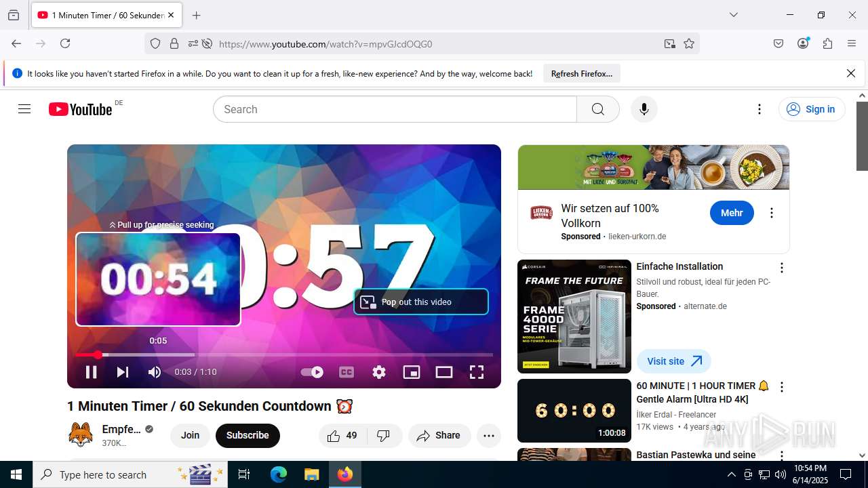Open the player settings gear
Viewport: 868px width, 488px height.
point(379,372)
